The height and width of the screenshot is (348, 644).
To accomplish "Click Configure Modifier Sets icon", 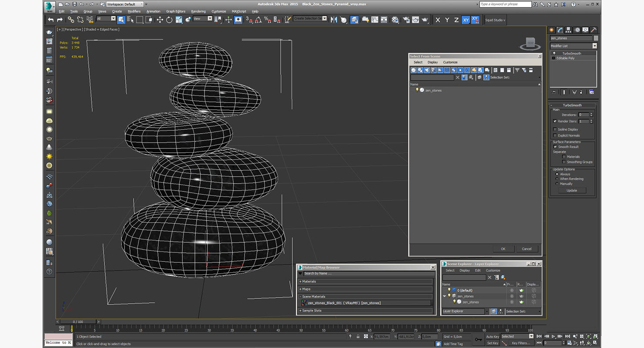I will (x=591, y=92).
